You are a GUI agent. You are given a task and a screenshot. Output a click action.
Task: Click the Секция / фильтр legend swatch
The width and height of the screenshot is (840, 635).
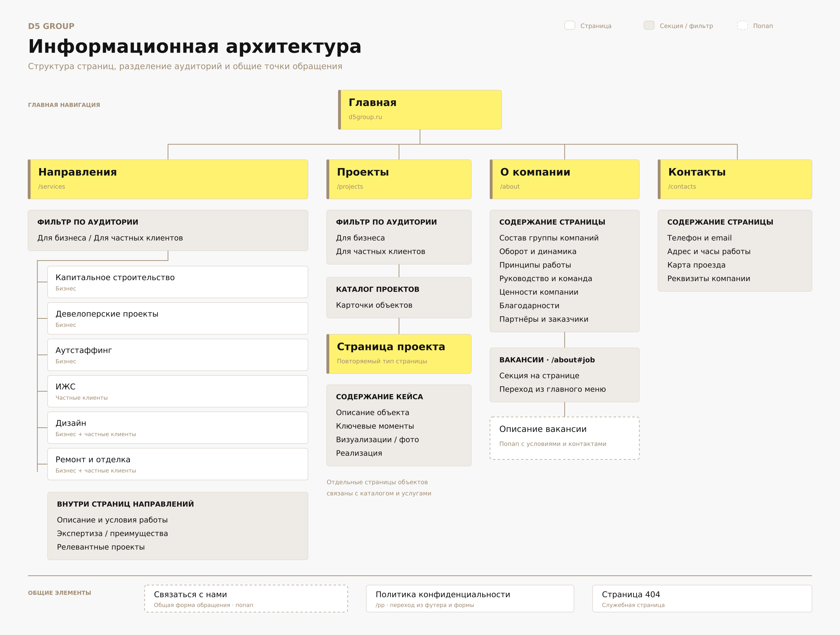point(649,25)
